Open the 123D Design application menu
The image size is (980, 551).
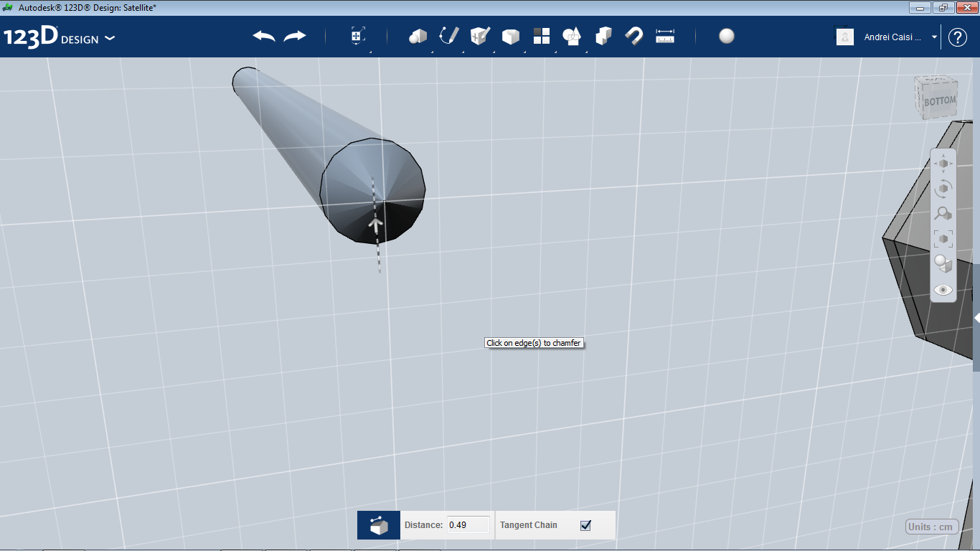click(x=59, y=37)
